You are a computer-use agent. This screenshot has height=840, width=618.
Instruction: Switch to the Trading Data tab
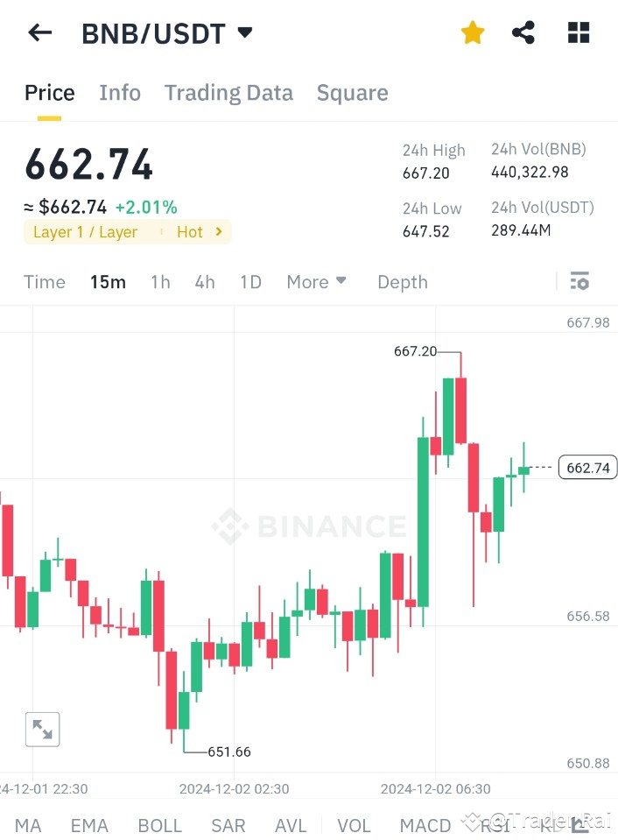pyautogui.click(x=228, y=93)
